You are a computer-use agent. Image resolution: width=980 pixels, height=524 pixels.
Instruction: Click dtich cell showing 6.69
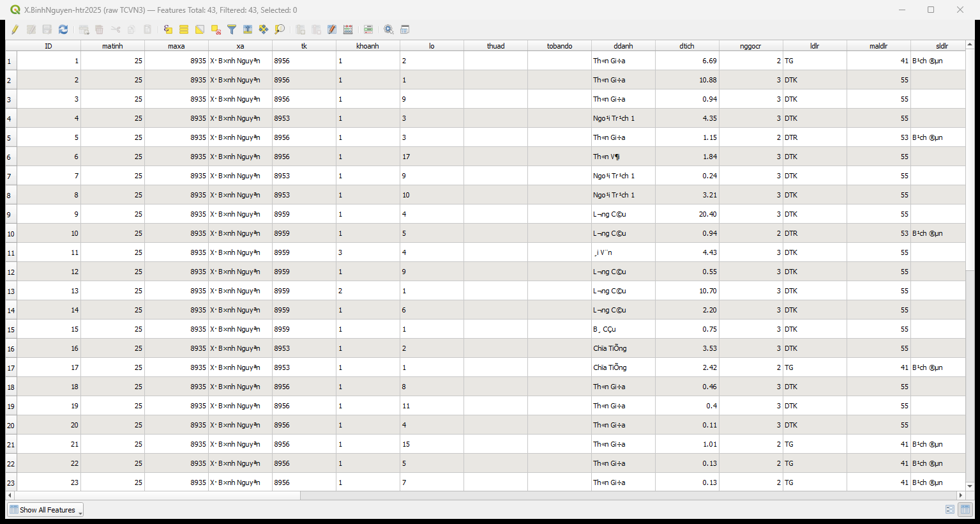point(687,61)
